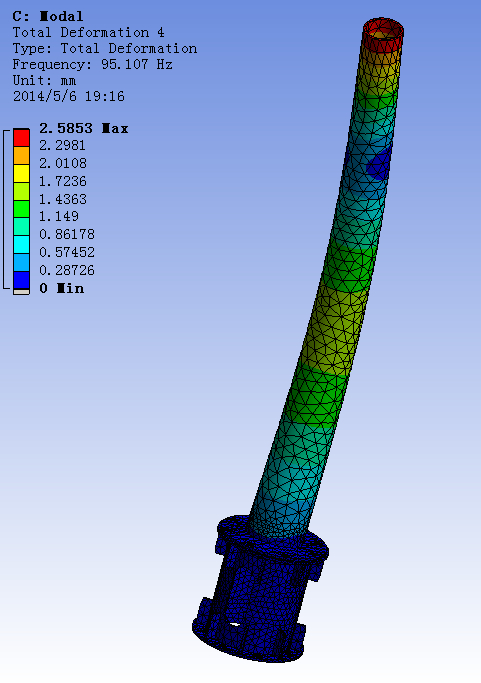Click the 0 Min legend label

[61, 288]
